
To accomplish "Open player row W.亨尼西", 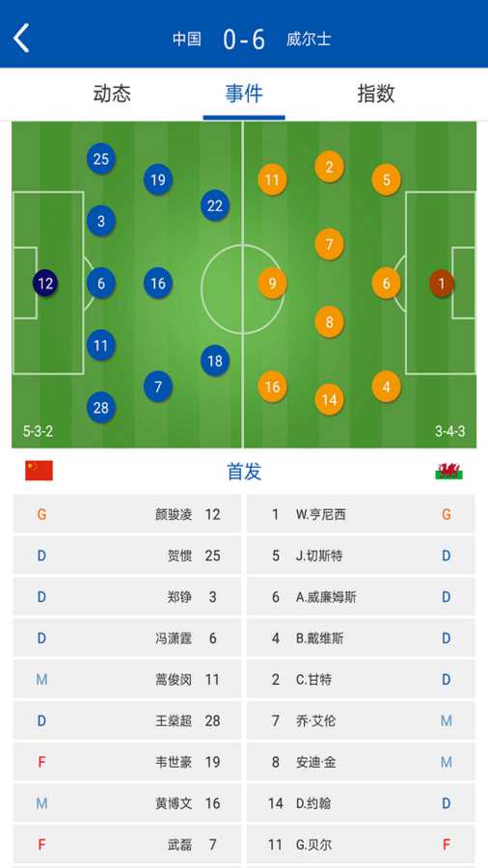I will (361, 514).
